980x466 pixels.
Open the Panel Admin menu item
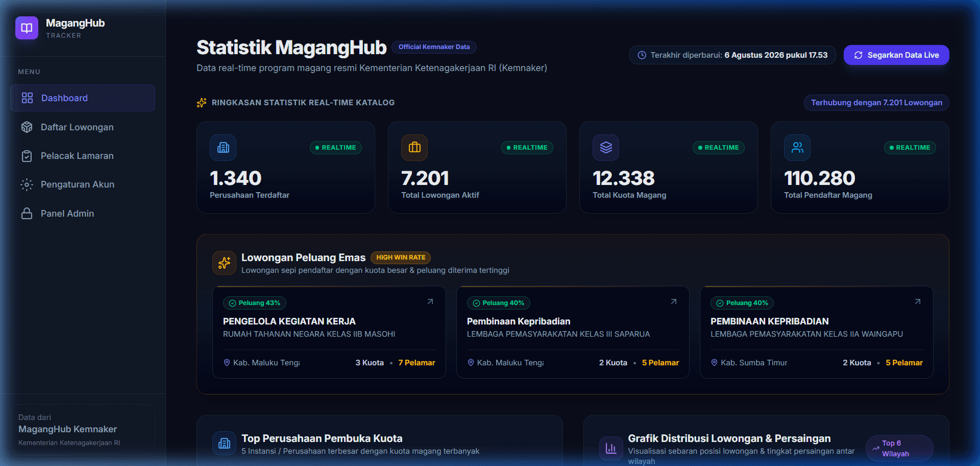click(x=83, y=214)
